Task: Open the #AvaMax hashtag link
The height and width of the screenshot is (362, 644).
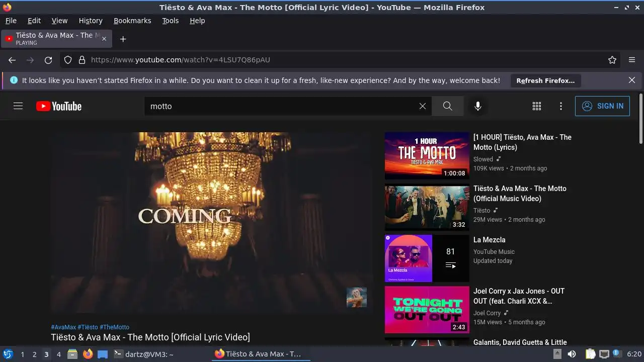Action: (63, 327)
